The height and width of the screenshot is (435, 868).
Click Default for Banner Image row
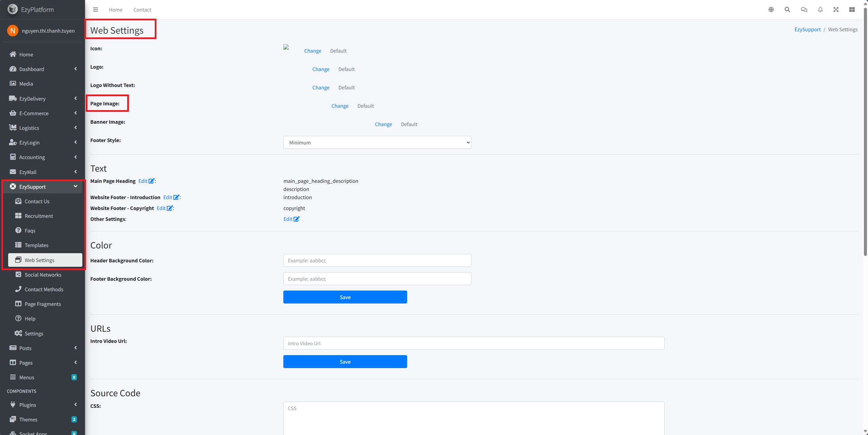[409, 124]
